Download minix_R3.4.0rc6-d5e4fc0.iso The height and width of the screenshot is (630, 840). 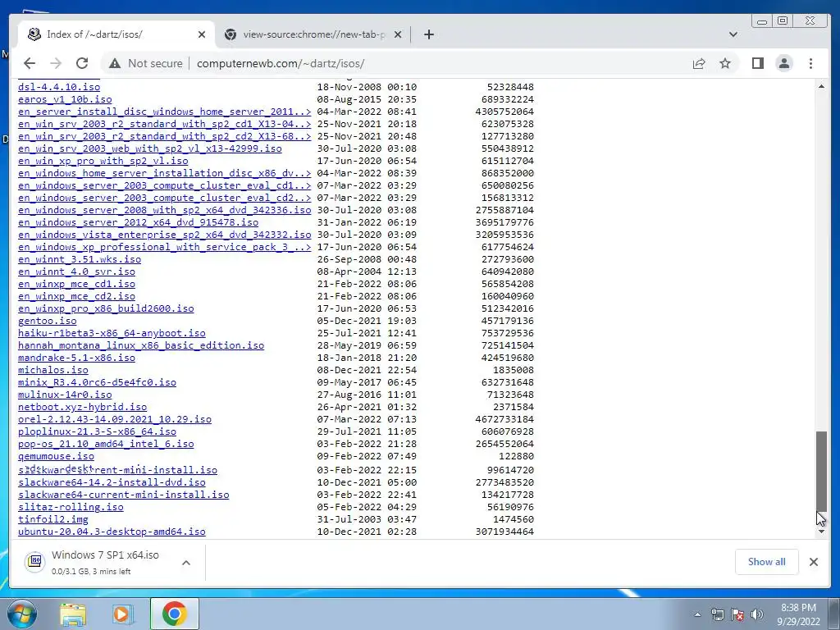click(x=97, y=382)
